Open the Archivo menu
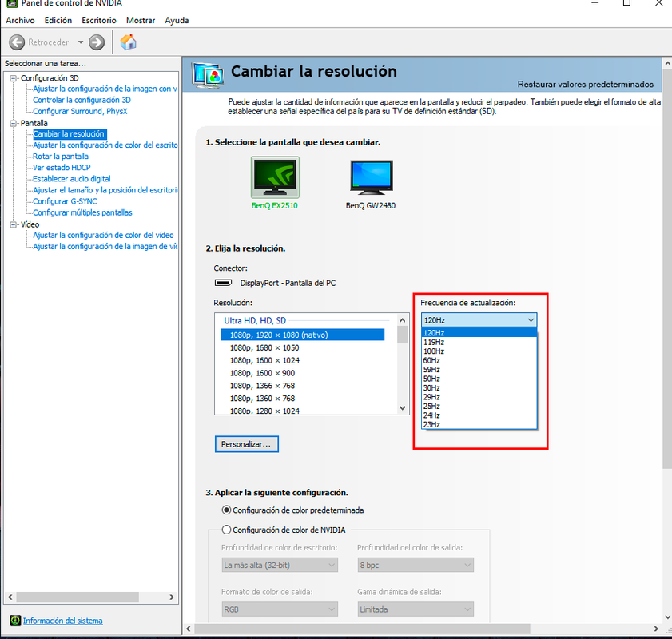This screenshot has width=672, height=639. point(20,20)
